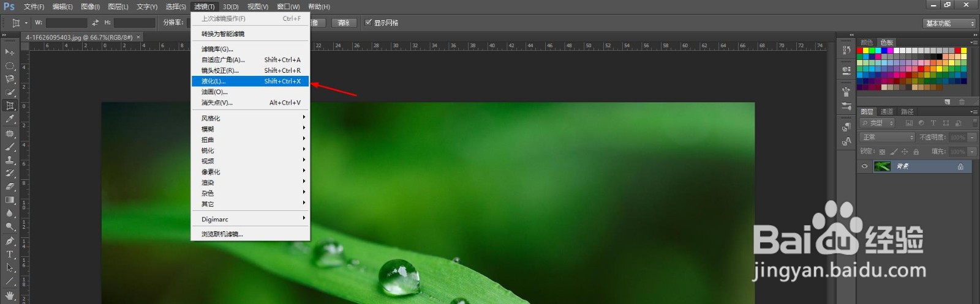Viewport: 980px width, 304px height.
Task: Open the History panel icon
Action: 846,50
